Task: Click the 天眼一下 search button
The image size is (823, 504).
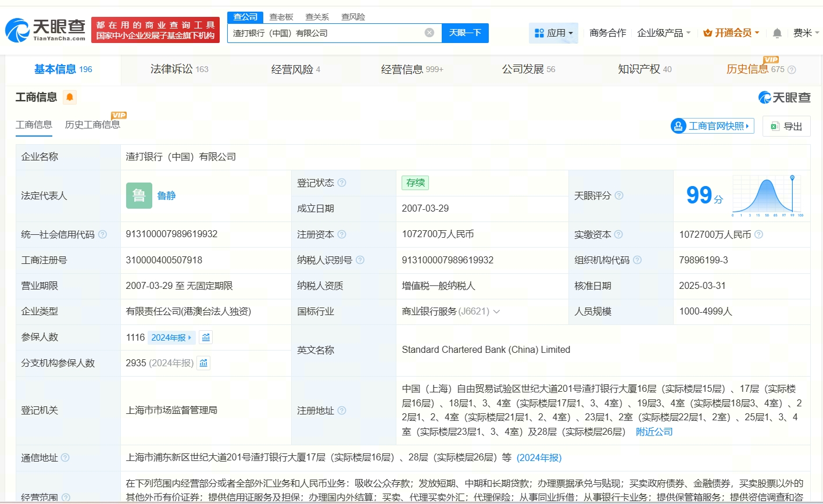Action: [465, 33]
